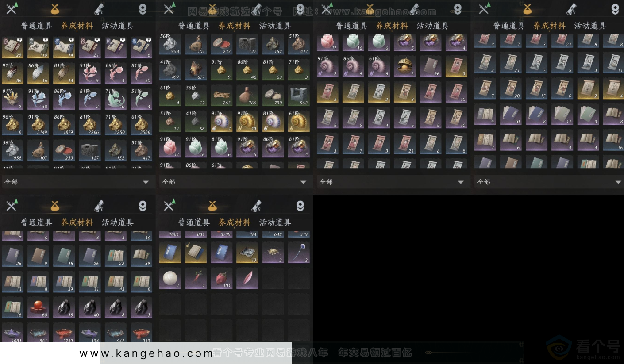
Task: Open the rolled scroll icon in top-left panel
Action: click(99, 8)
